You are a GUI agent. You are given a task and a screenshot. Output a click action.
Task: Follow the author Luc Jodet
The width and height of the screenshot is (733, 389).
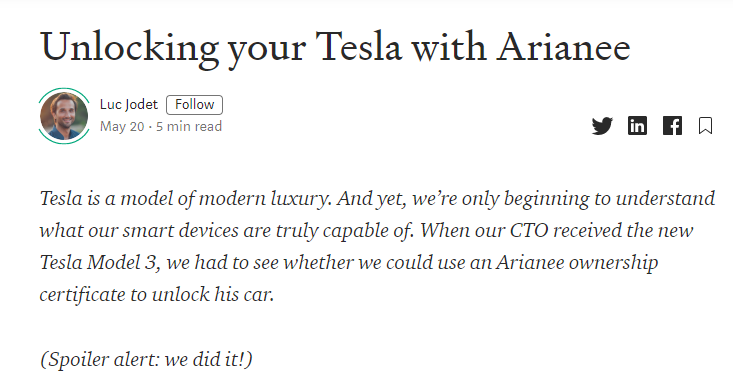pos(194,105)
